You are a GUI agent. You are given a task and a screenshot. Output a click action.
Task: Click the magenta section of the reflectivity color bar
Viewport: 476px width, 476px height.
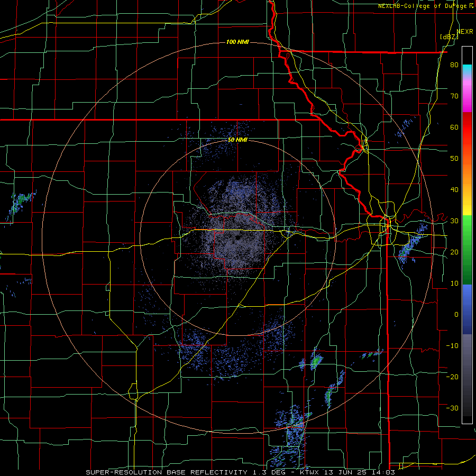pos(467,97)
